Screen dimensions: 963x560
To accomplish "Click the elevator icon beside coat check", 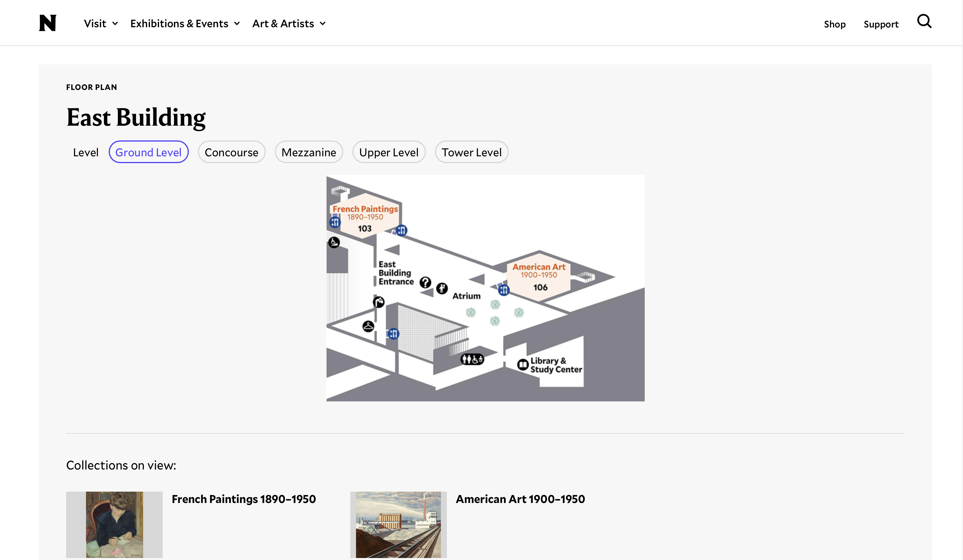I will click(x=393, y=334).
